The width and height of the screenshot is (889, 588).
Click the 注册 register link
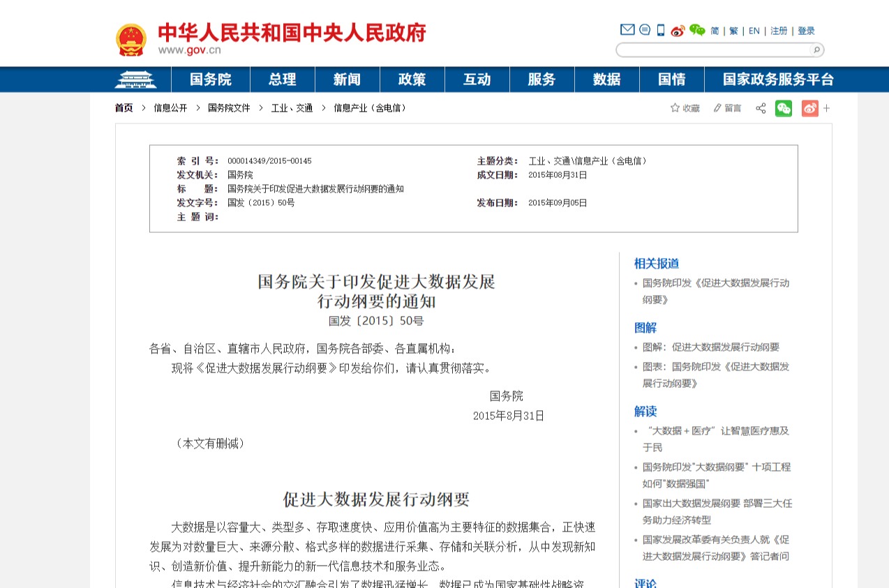point(779,31)
